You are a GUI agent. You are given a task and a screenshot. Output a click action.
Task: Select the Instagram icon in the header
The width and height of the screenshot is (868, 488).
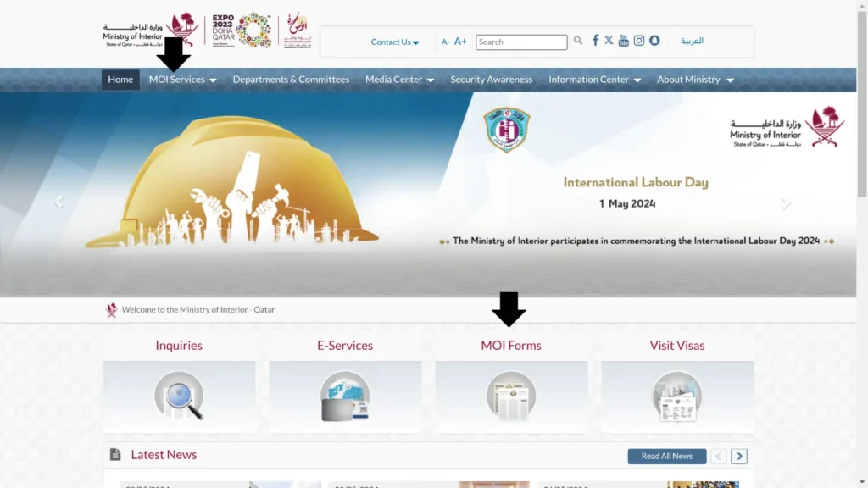click(x=639, y=40)
